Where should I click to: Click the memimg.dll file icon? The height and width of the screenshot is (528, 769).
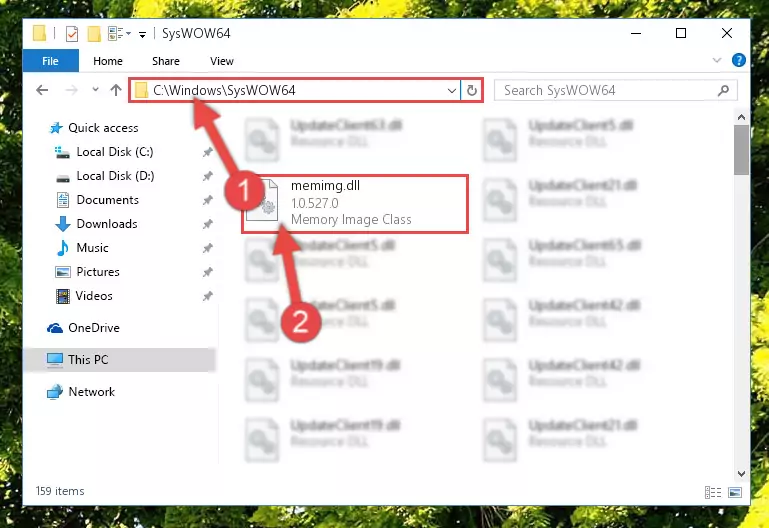[262, 201]
